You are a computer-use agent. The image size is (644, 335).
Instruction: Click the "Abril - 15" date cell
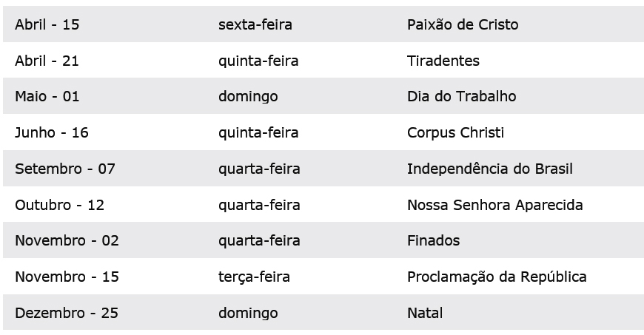click(47, 24)
